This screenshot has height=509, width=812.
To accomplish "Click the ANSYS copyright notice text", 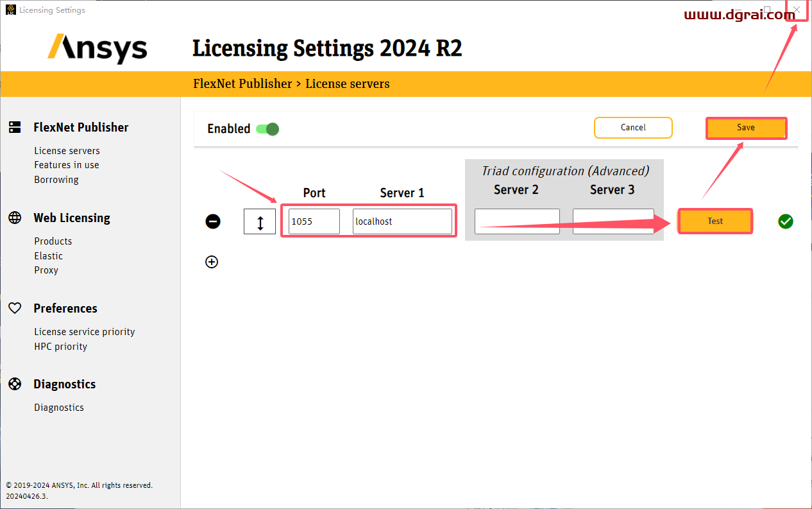I will click(x=80, y=485).
